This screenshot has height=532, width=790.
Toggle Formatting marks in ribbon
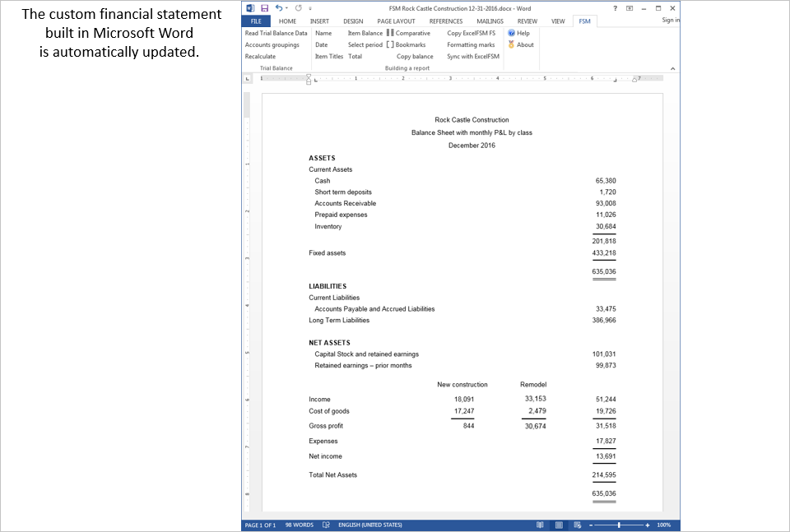click(471, 44)
